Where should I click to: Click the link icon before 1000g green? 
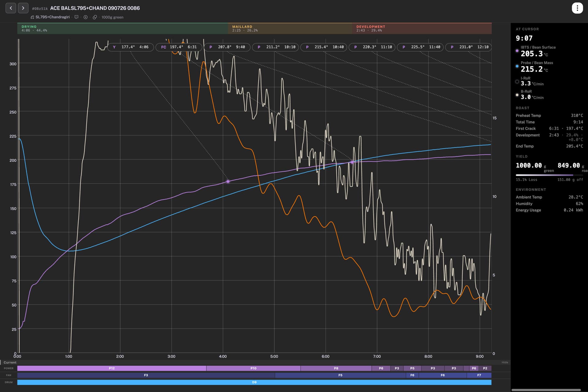[x=95, y=17]
